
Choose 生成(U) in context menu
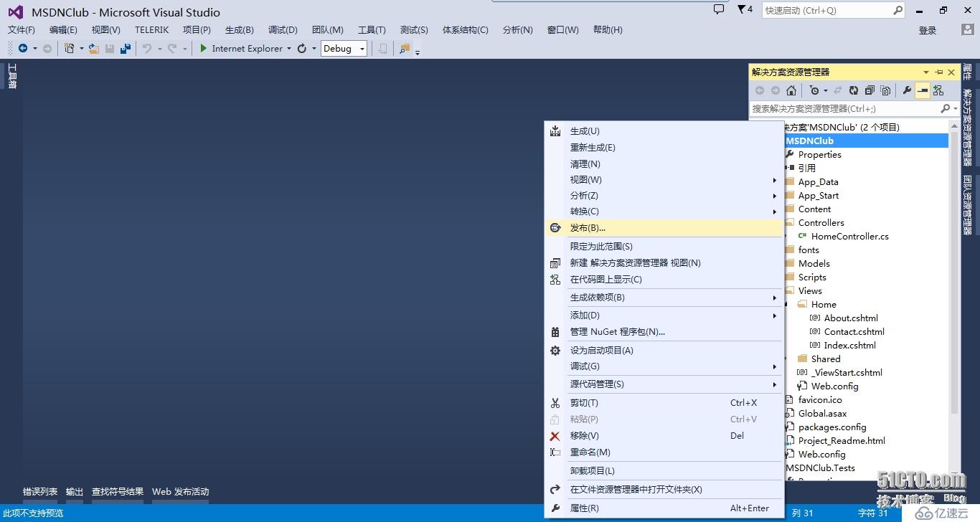(x=664, y=130)
